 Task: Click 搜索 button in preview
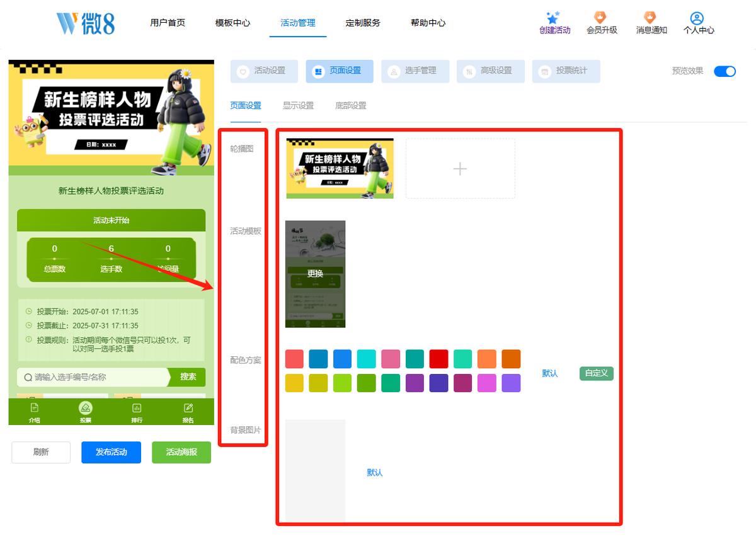coord(188,377)
